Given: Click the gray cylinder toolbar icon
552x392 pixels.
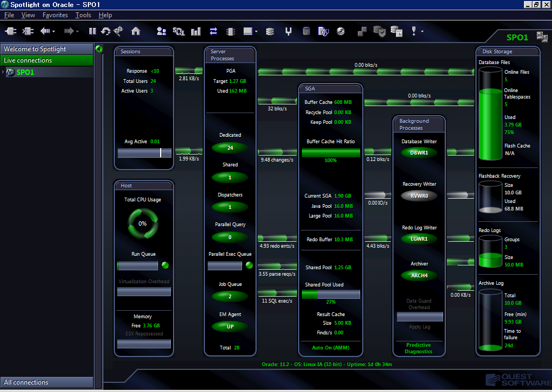Looking at the screenshot, I should pyautogui.click(x=306, y=31).
